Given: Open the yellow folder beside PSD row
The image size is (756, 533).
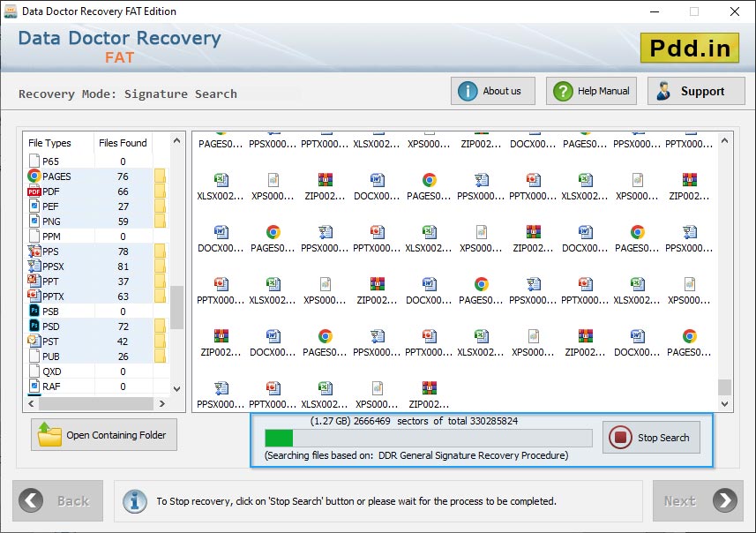Looking at the screenshot, I should tap(160, 327).
